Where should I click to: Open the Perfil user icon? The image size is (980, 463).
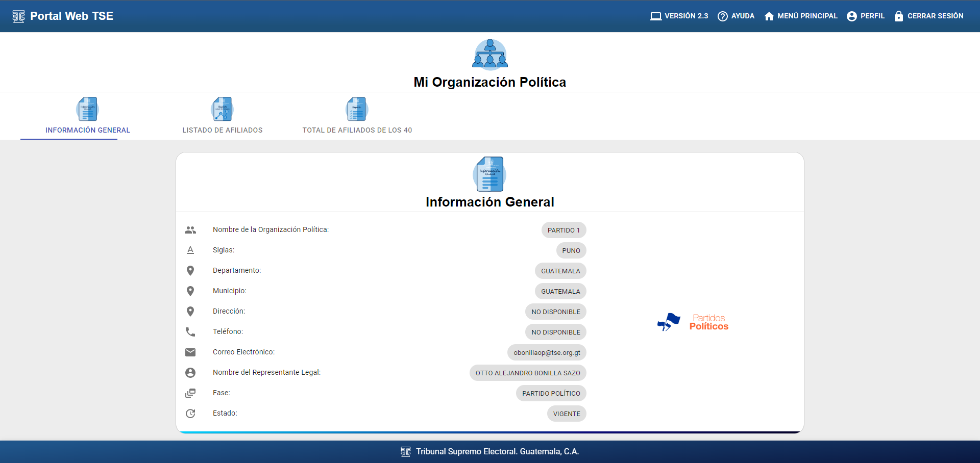(851, 16)
